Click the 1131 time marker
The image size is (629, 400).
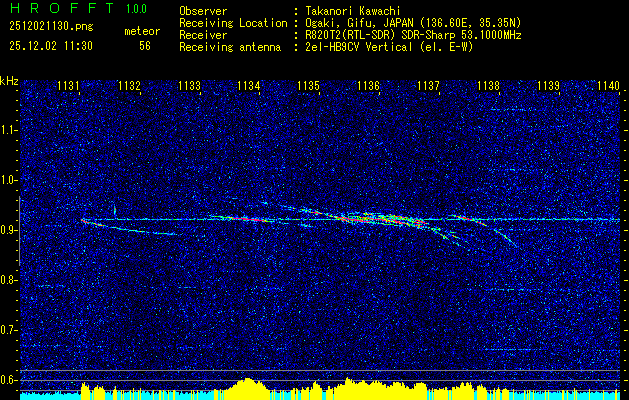(68, 85)
